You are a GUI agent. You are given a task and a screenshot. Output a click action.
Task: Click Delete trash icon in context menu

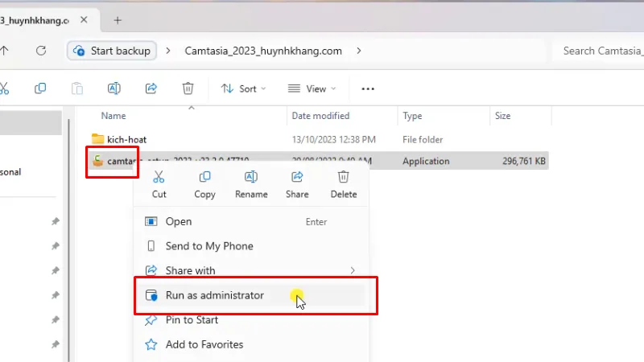click(x=343, y=178)
